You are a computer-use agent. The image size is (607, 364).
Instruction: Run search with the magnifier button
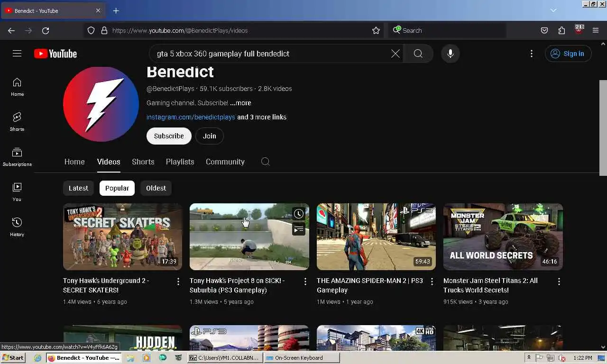[418, 54]
